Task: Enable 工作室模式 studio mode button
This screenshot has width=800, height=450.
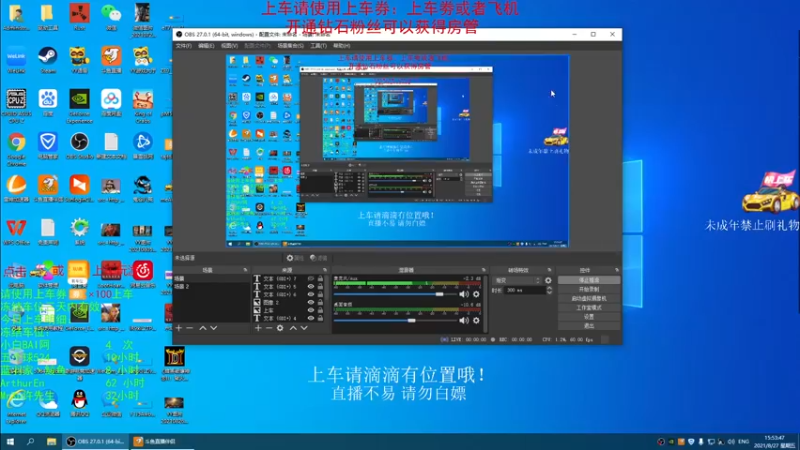Action: tap(589, 308)
